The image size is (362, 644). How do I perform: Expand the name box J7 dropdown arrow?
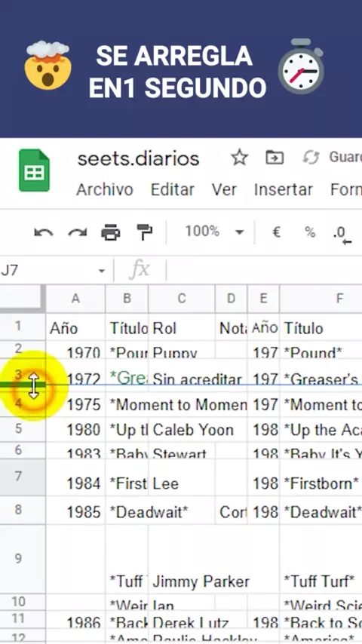tap(101, 271)
